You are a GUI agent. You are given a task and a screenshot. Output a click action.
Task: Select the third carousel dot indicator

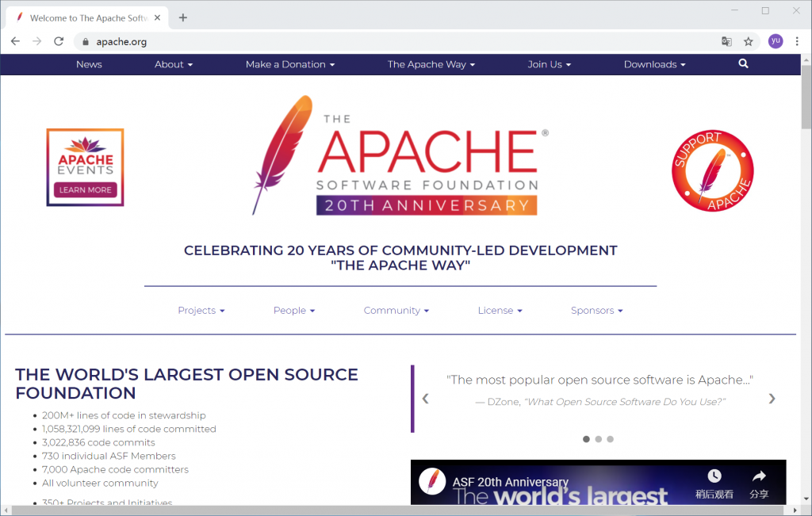[x=610, y=439]
